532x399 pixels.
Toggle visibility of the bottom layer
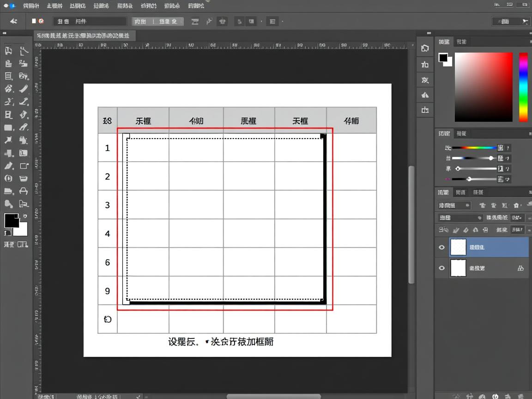click(x=441, y=268)
